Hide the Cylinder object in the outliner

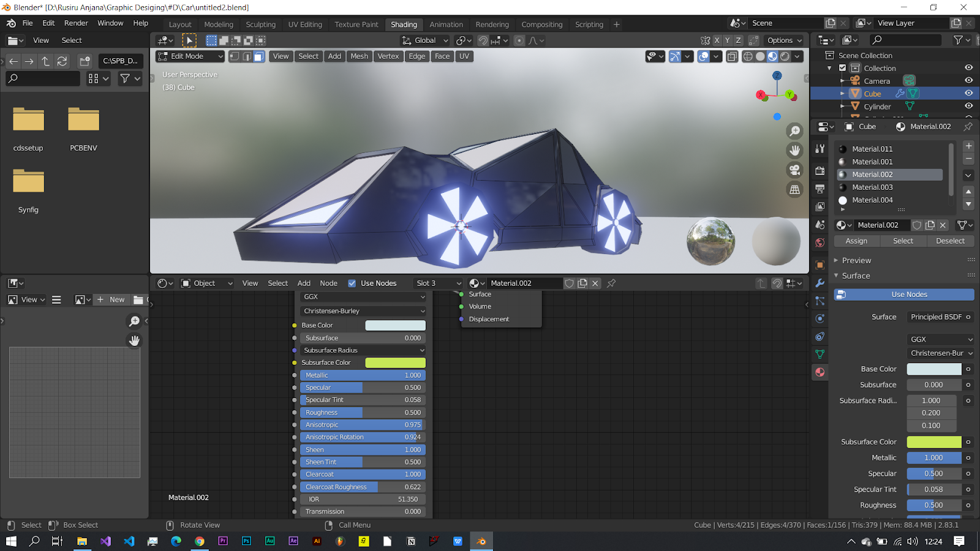pos(968,106)
